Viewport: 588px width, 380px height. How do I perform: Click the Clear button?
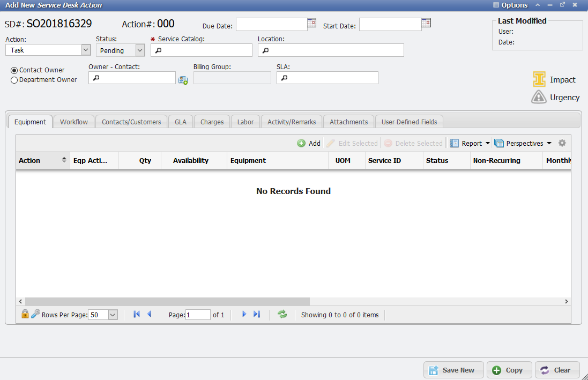tap(557, 370)
